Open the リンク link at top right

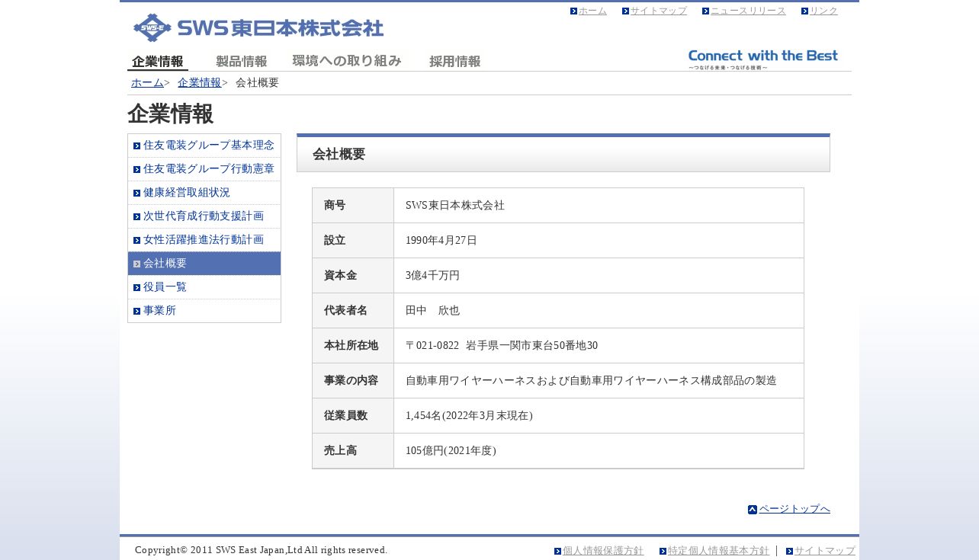coord(823,11)
